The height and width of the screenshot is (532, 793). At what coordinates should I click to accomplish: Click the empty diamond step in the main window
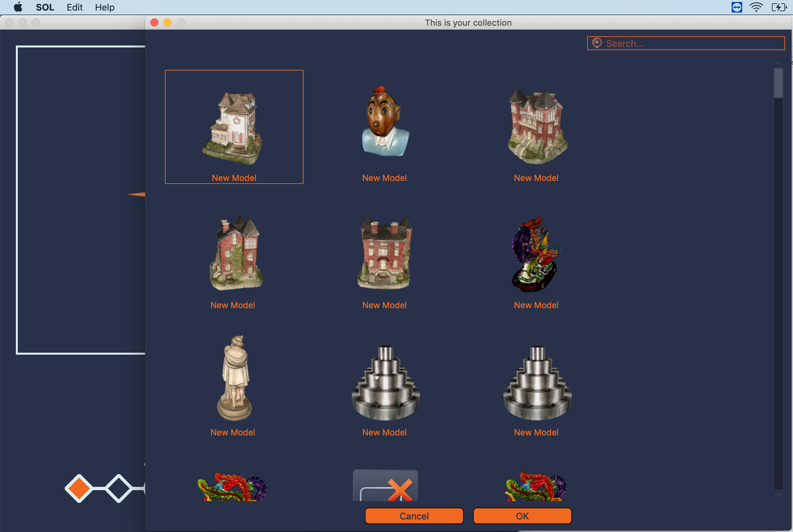point(118,488)
